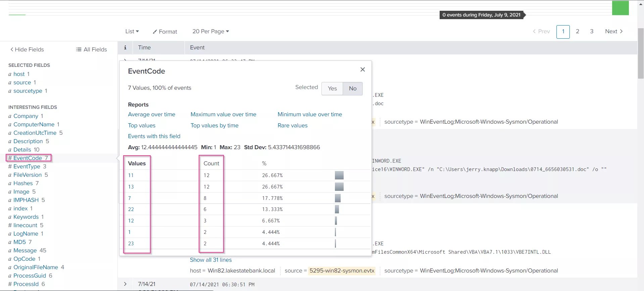The width and height of the screenshot is (644, 291).
Task: Go to results page 3
Action: click(592, 31)
